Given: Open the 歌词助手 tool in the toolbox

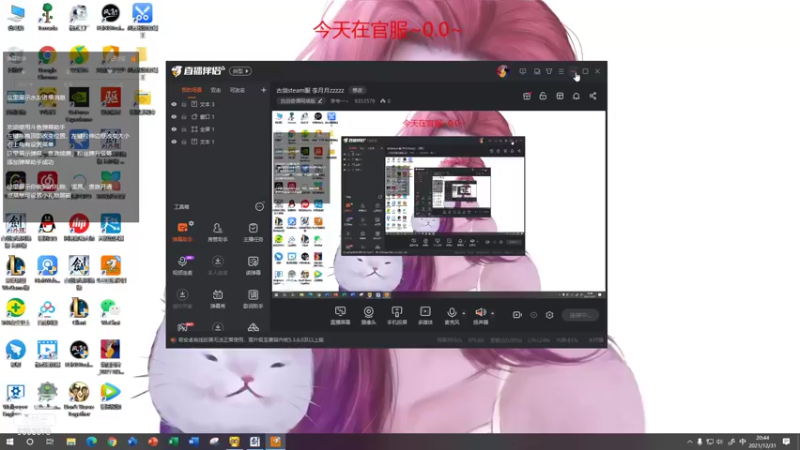Looking at the screenshot, I should tap(253, 298).
